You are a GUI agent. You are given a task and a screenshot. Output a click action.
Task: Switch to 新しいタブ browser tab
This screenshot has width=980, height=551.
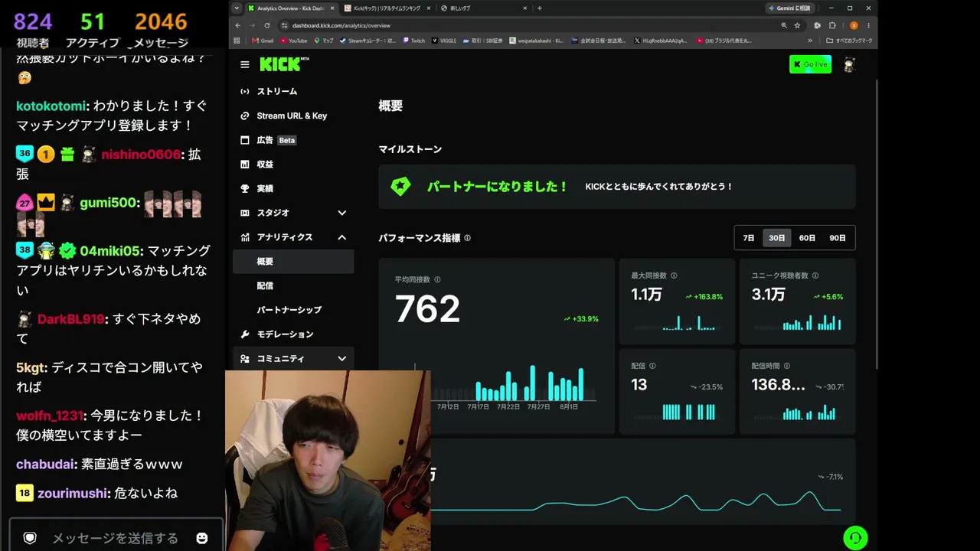click(484, 8)
